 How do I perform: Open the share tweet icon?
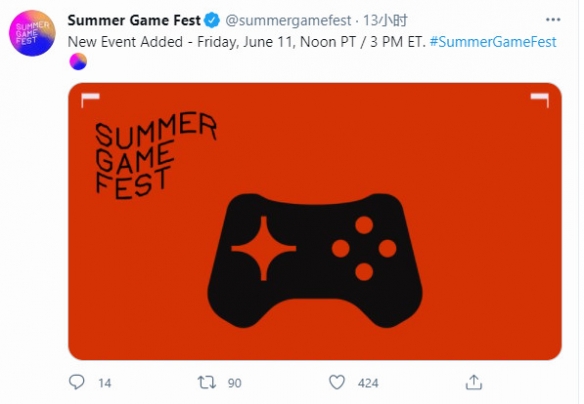pyautogui.click(x=474, y=382)
